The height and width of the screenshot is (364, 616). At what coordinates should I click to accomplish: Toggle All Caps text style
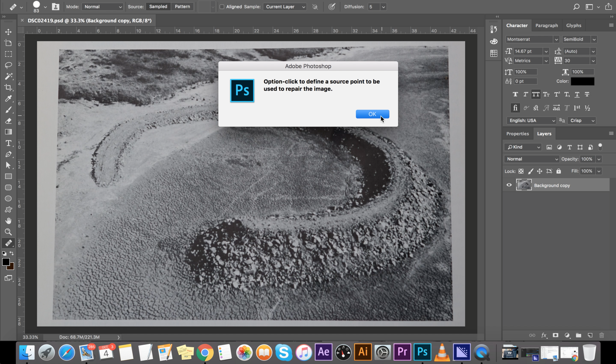coord(535,94)
